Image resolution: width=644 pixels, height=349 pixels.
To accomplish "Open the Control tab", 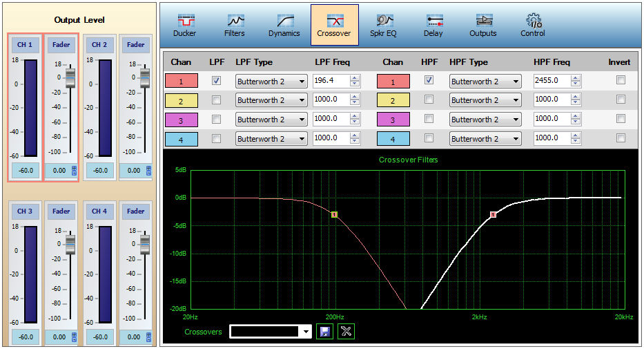I will [x=533, y=25].
